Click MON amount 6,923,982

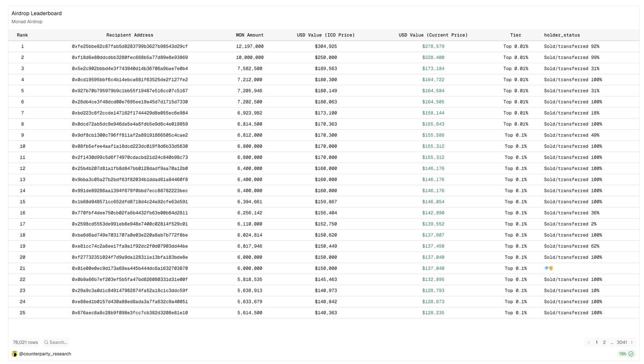point(250,113)
